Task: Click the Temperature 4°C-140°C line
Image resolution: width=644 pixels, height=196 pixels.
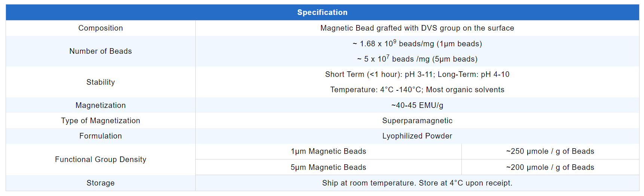Action: click(417, 90)
